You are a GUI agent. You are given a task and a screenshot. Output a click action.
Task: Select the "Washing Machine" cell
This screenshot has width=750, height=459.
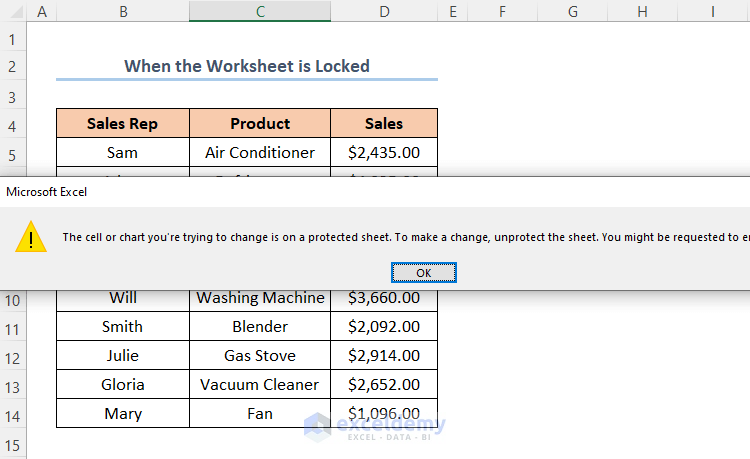coord(260,298)
